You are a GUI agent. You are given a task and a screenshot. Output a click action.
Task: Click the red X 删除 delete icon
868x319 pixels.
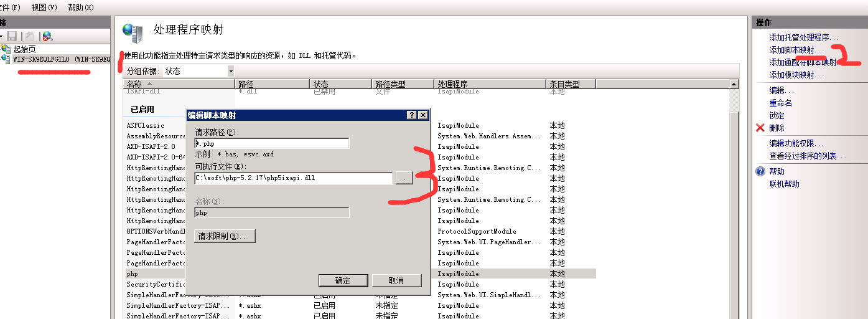tap(760, 128)
